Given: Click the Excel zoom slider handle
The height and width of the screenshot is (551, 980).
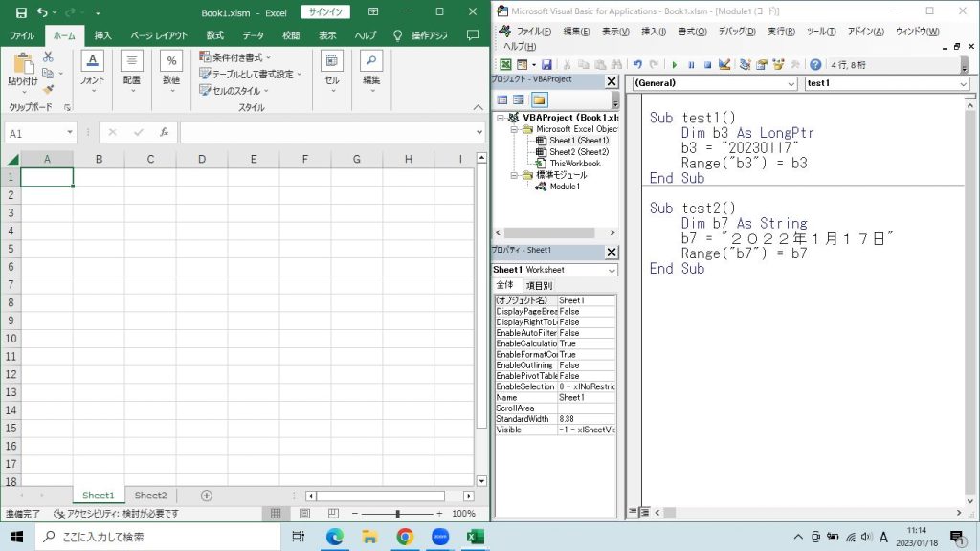Looking at the screenshot, I should coord(398,514).
